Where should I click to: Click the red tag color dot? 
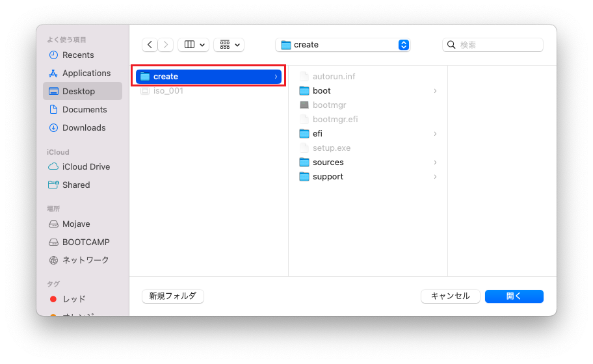point(53,299)
